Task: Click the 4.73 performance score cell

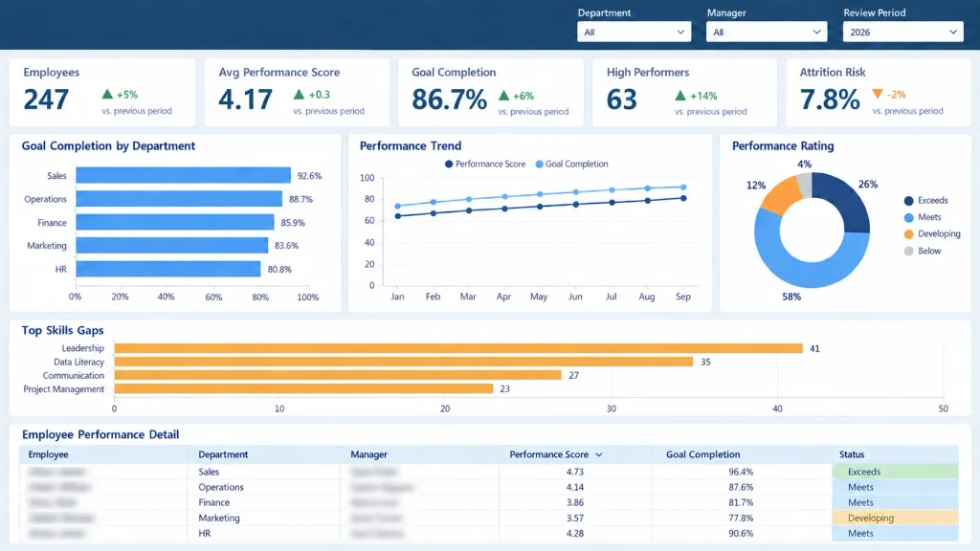Action: tap(575, 472)
